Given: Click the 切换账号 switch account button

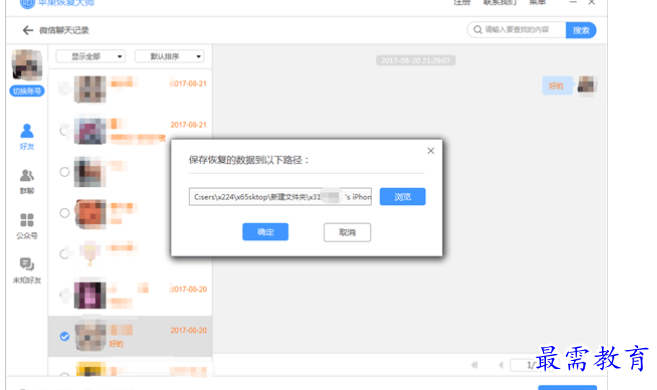Looking at the screenshot, I should coord(27,91).
